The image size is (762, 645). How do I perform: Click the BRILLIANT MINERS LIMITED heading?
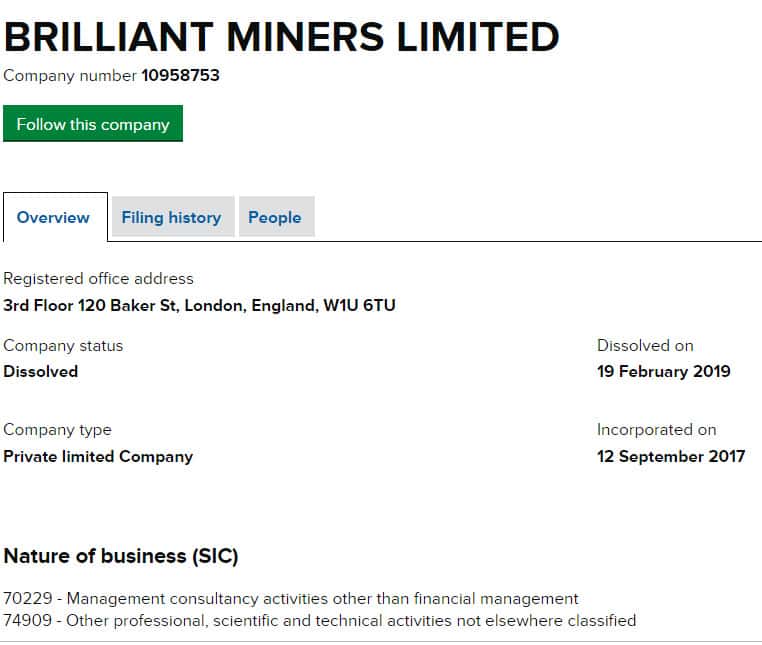click(x=281, y=37)
